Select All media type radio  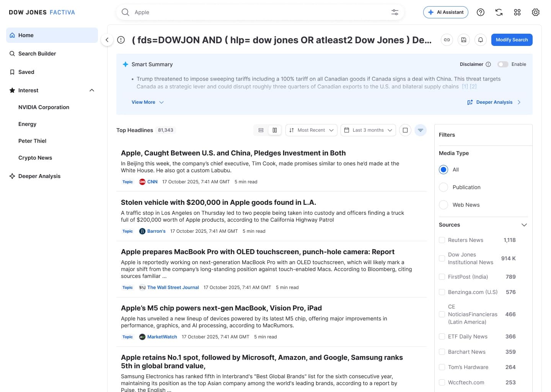click(443, 170)
